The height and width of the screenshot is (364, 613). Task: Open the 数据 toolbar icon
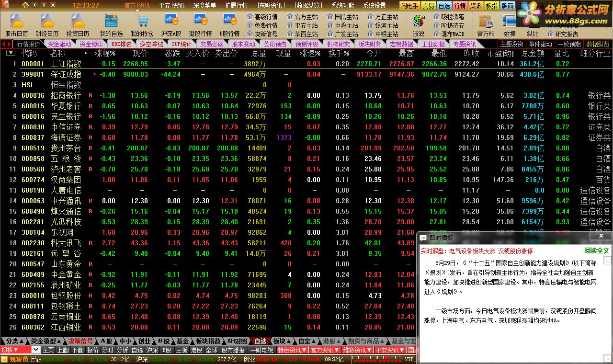(x=510, y=25)
